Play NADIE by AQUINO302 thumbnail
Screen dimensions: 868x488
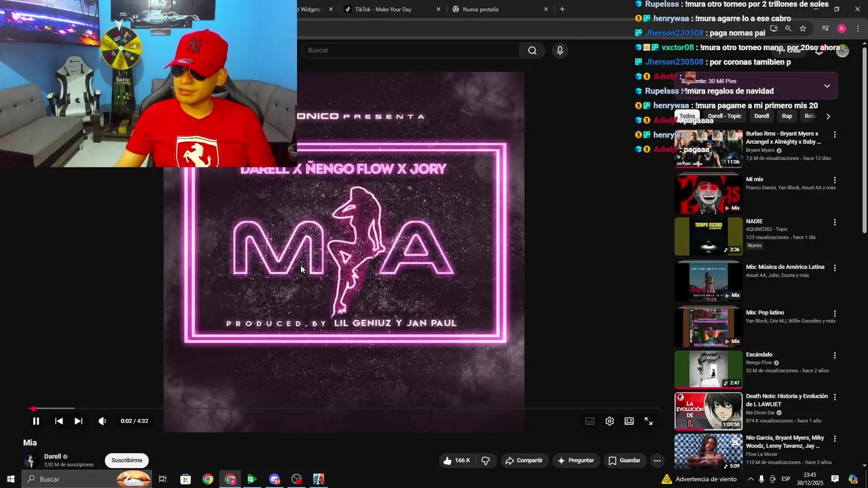click(709, 236)
